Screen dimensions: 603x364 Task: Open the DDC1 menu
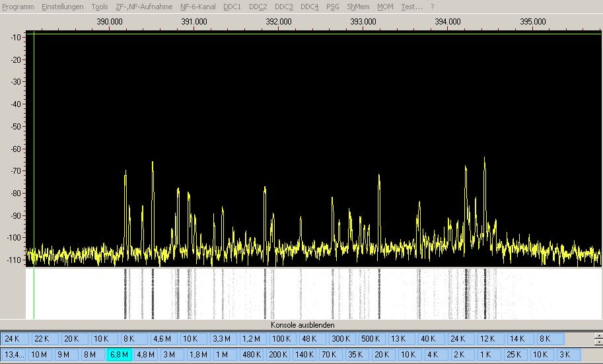click(x=232, y=7)
